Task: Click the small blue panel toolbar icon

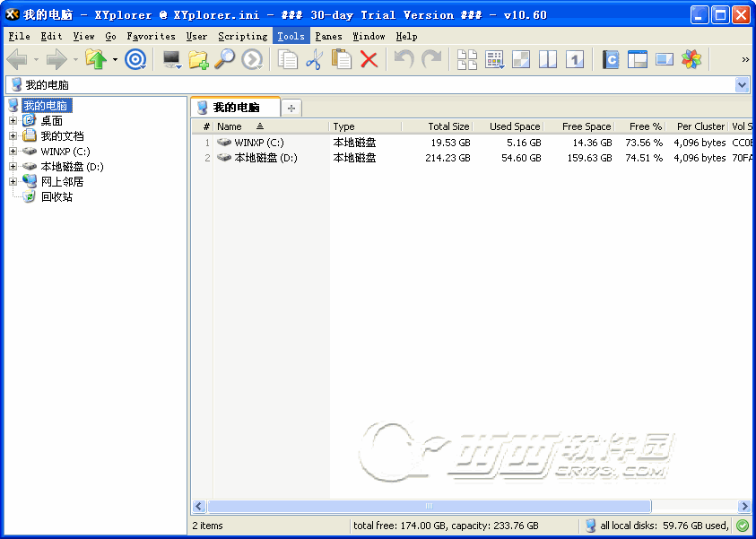Action: (x=665, y=60)
